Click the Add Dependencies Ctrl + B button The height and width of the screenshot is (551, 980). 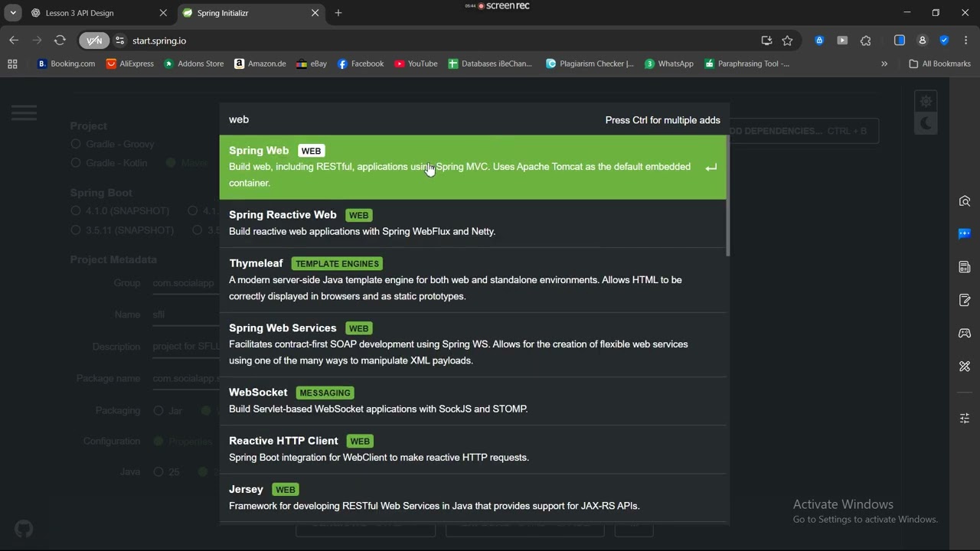coord(804,131)
